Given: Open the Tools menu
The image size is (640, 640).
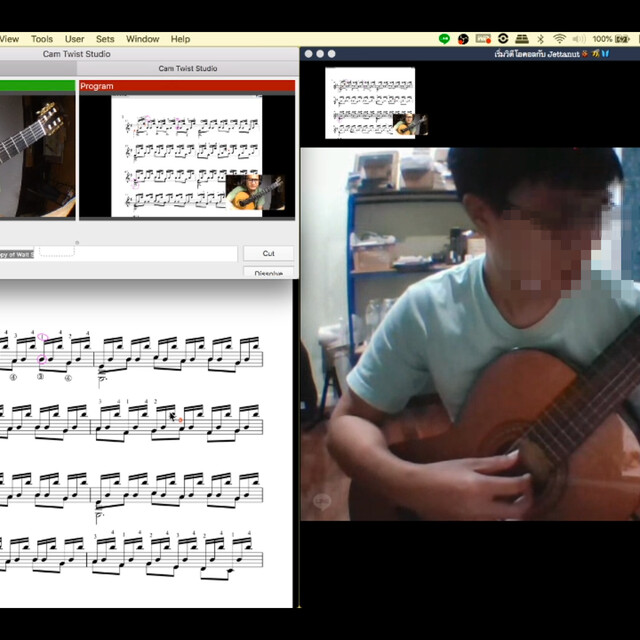Looking at the screenshot, I should pos(42,39).
